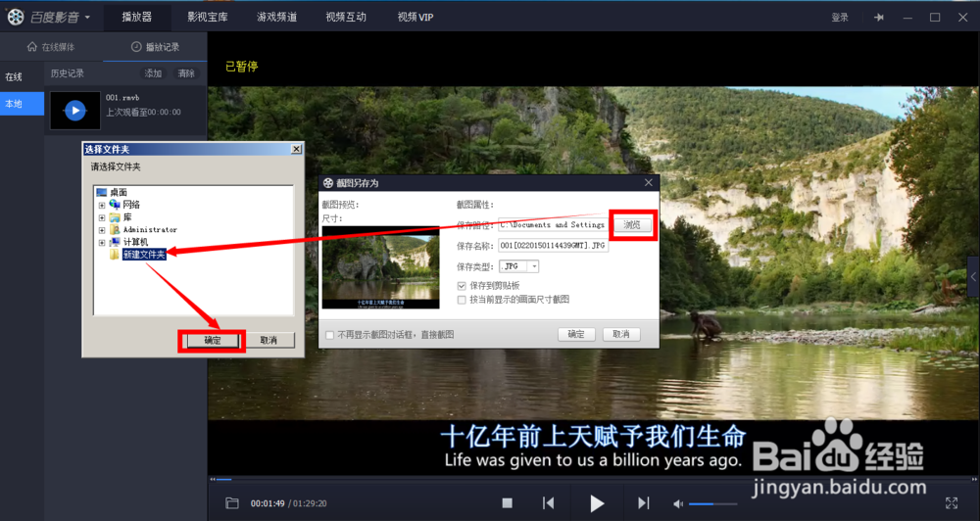This screenshot has width=980, height=521.
Task: Click 取消 in screenshot save dialog
Action: (x=621, y=334)
